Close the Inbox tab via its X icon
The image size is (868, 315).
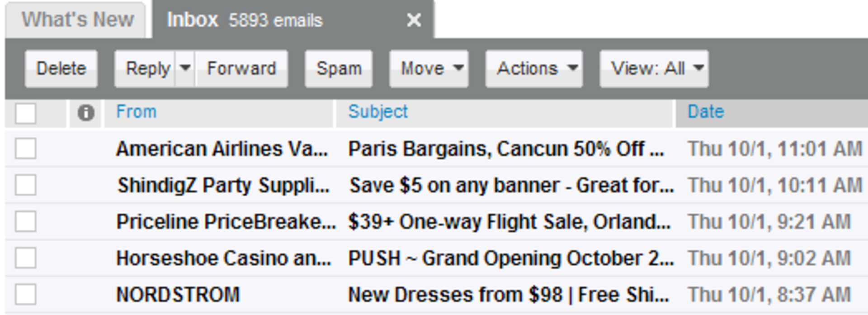pos(414,20)
